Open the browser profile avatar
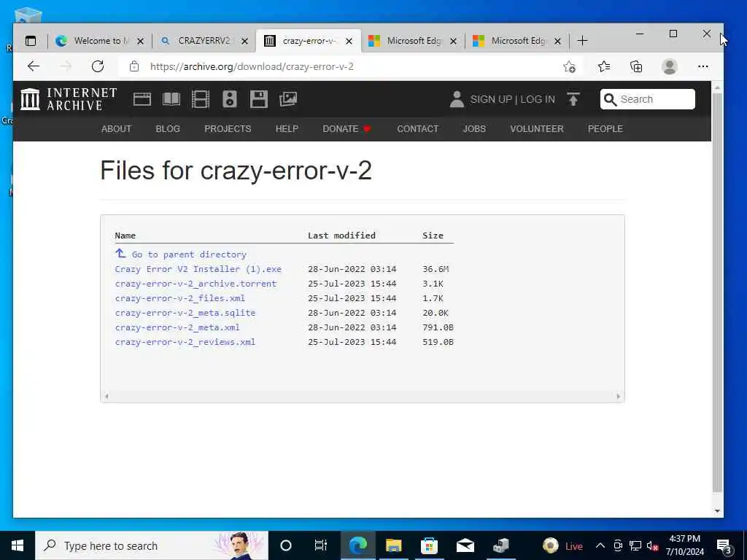The height and width of the screenshot is (560, 747). pos(670,66)
